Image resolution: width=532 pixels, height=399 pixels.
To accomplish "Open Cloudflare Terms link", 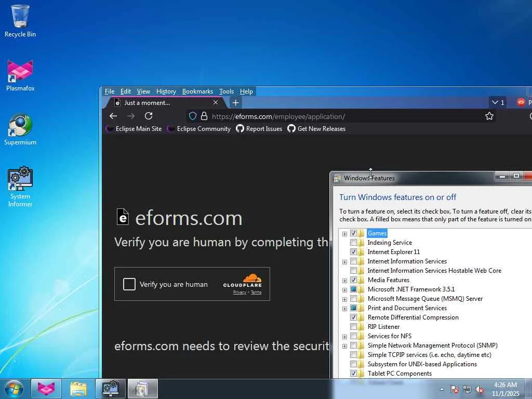I will (256, 292).
